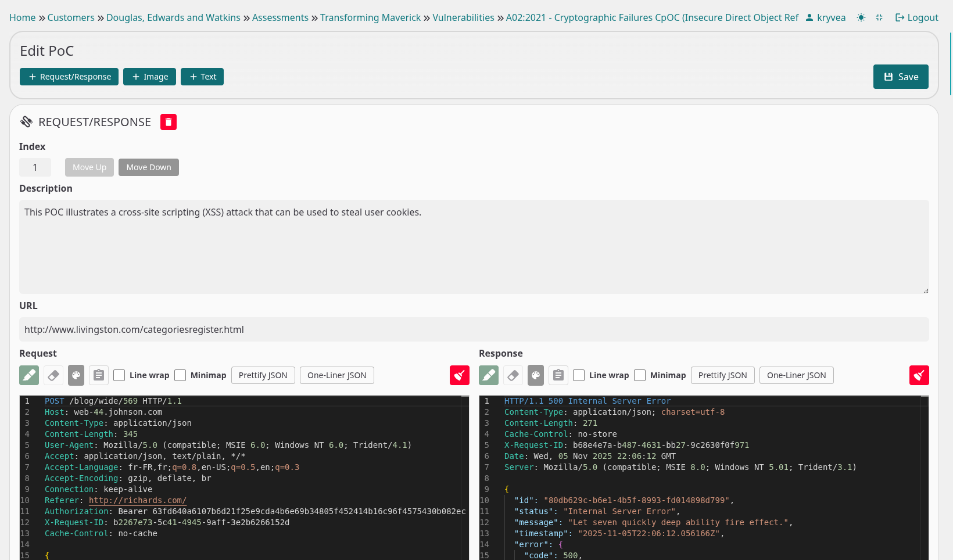Tick the Minimap checkbox in the Response toolbar

point(640,375)
